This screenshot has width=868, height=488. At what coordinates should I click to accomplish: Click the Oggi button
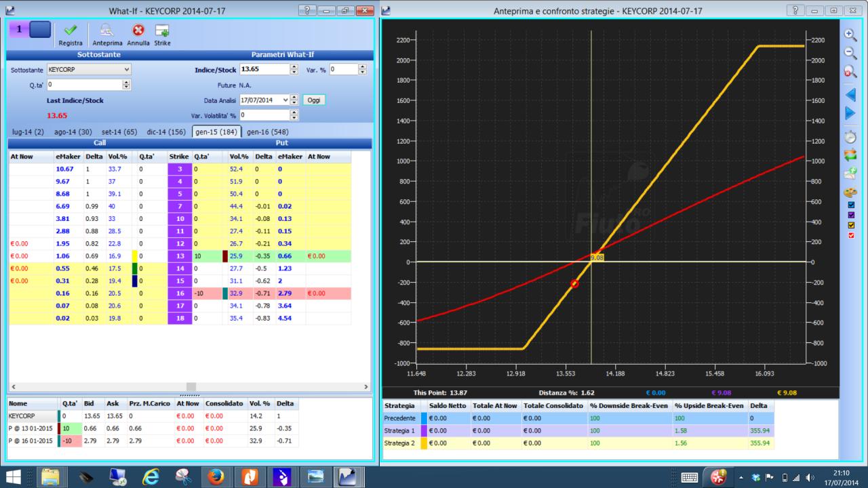pos(314,100)
